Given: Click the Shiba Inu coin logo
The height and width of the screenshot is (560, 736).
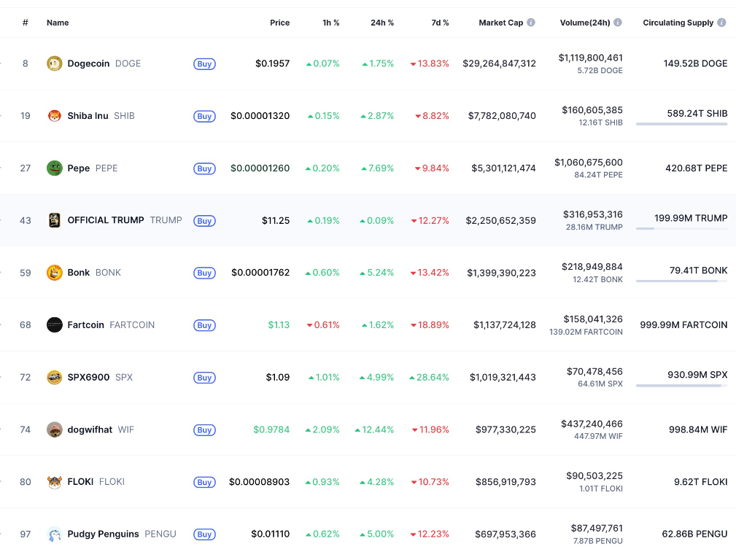Looking at the screenshot, I should coord(55,116).
